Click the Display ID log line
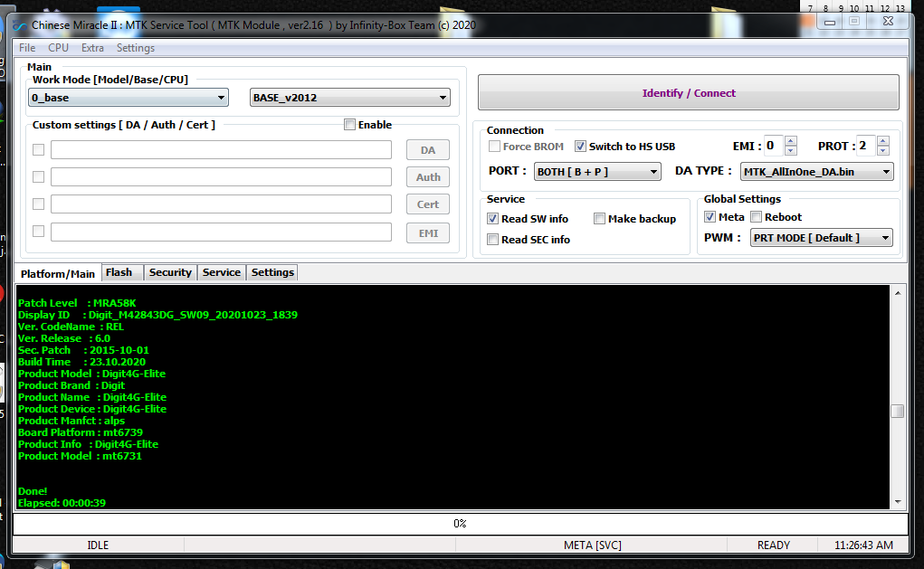The height and width of the screenshot is (569, 924). click(x=158, y=315)
